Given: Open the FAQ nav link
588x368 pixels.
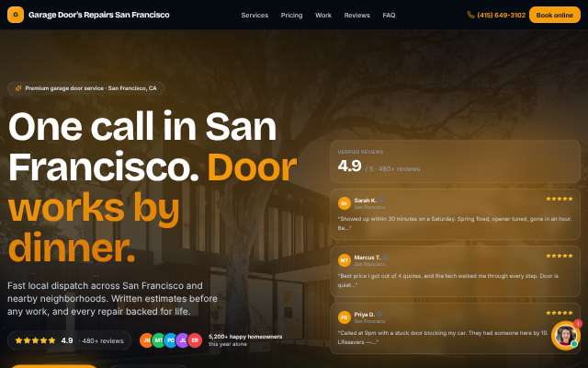Looking at the screenshot, I should (x=389, y=15).
